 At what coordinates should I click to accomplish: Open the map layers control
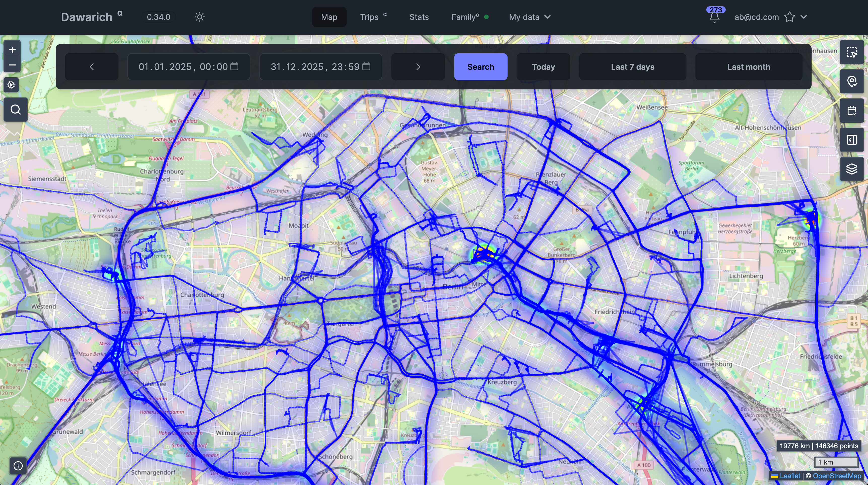click(x=852, y=168)
